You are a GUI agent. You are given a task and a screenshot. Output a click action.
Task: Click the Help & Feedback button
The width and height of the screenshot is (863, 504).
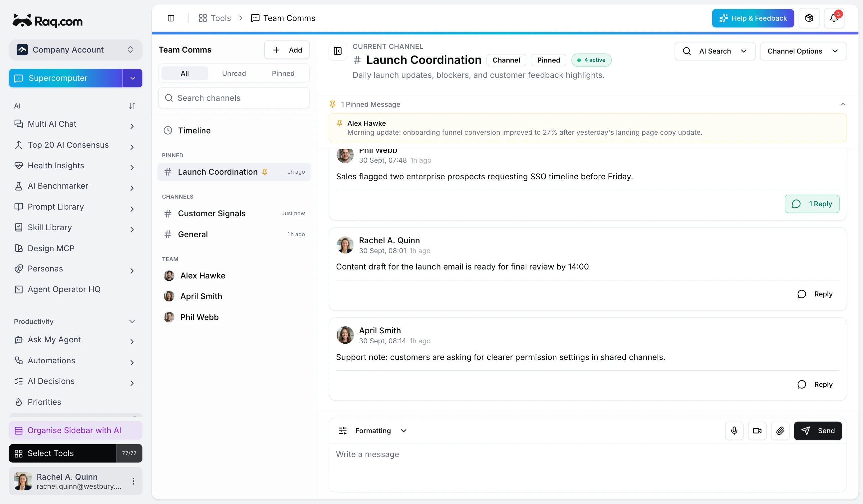point(753,18)
